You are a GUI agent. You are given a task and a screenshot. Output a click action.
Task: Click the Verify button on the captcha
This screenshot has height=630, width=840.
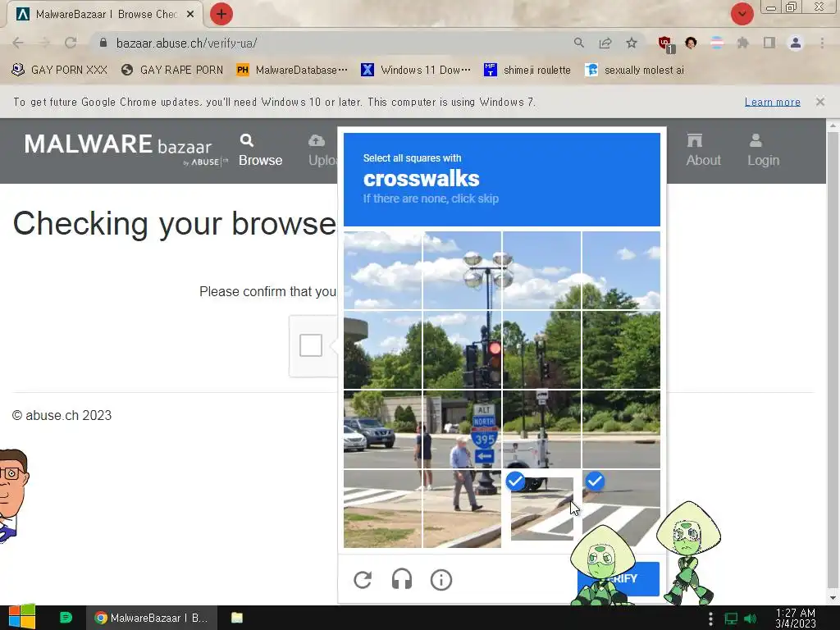[619, 578]
